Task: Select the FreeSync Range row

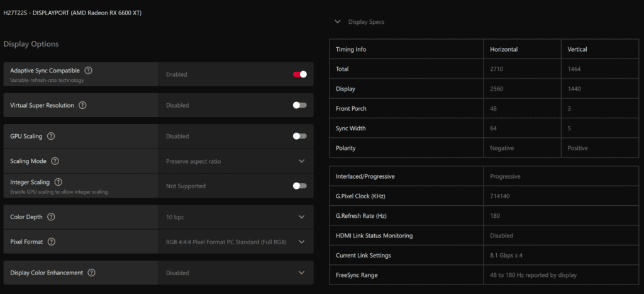Action: (x=483, y=275)
